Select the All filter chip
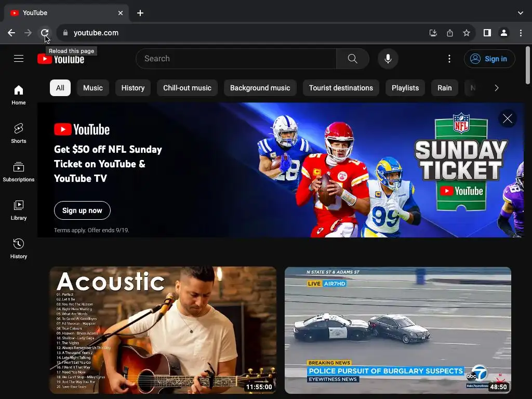Image resolution: width=532 pixels, height=399 pixels. click(60, 88)
